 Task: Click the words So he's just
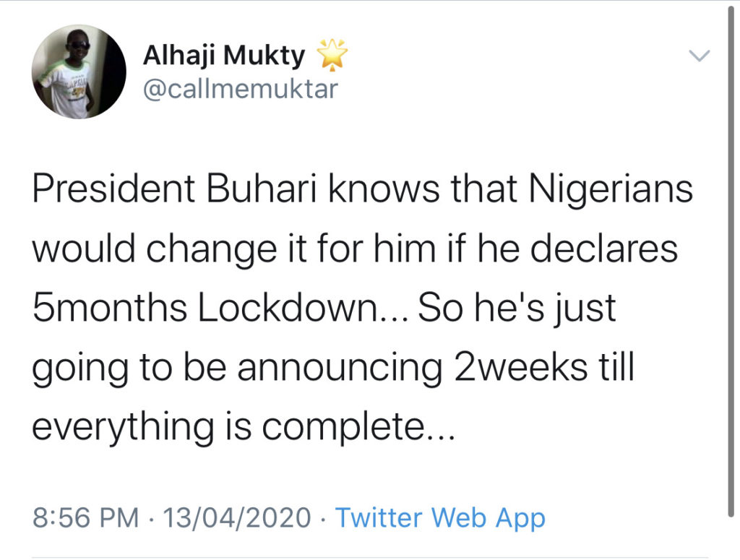(517, 309)
